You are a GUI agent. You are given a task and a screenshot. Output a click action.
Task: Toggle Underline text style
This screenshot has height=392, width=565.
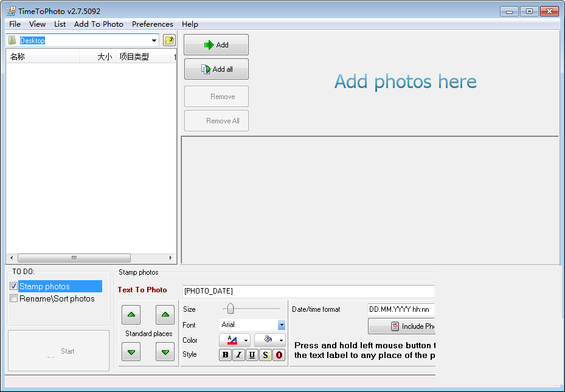[x=252, y=355]
